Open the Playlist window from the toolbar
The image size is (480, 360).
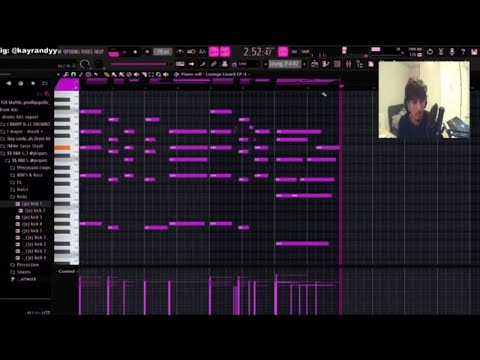[x=315, y=64]
